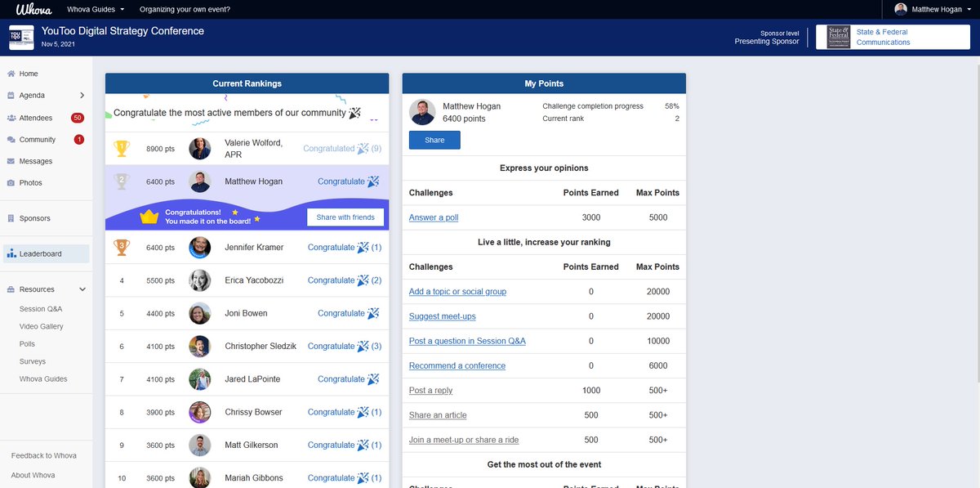The height and width of the screenshot is (488, 980).
Task: Click Joni Bowen's profile photo
Action: (200, 313)
